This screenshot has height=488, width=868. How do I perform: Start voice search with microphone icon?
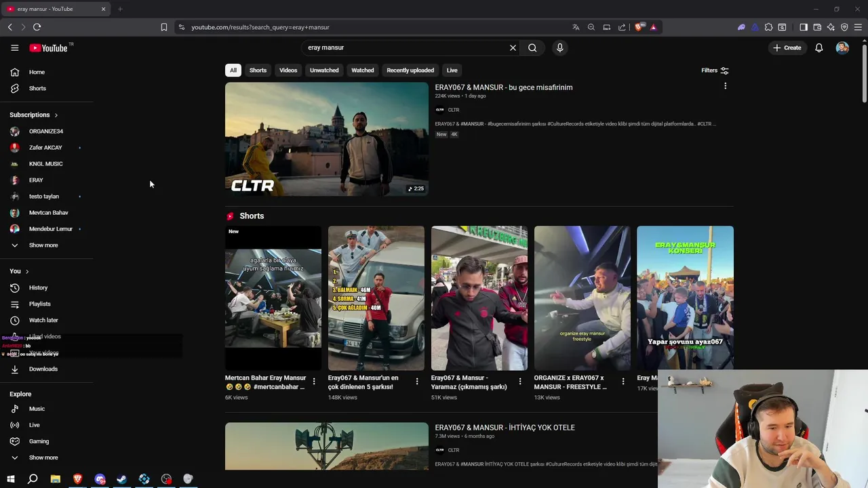(559, 47)
